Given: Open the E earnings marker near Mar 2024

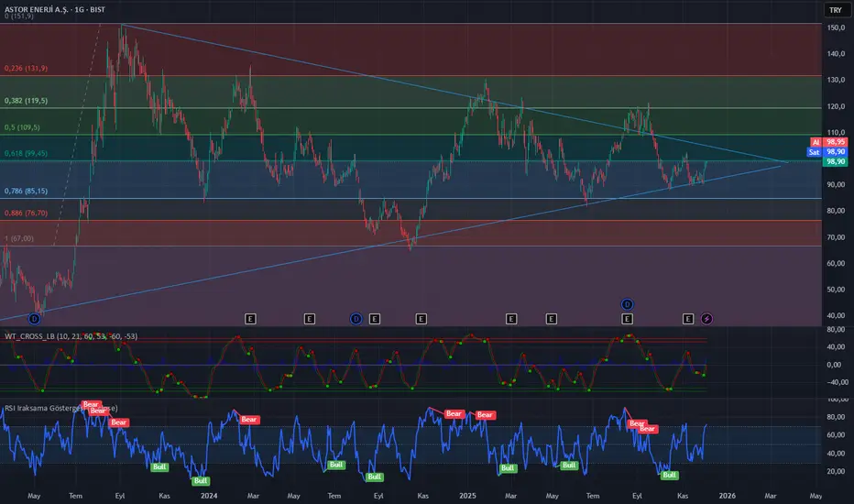Looking at the screenshot, I should (x=250, y=319).
